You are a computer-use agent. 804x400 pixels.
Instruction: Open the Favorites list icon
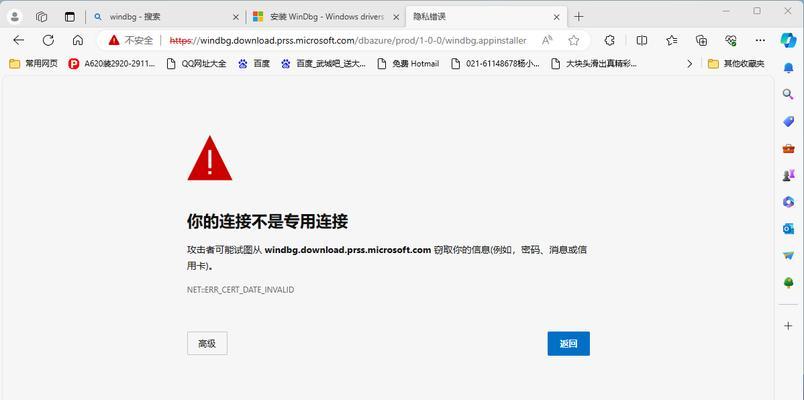point(672,41)
